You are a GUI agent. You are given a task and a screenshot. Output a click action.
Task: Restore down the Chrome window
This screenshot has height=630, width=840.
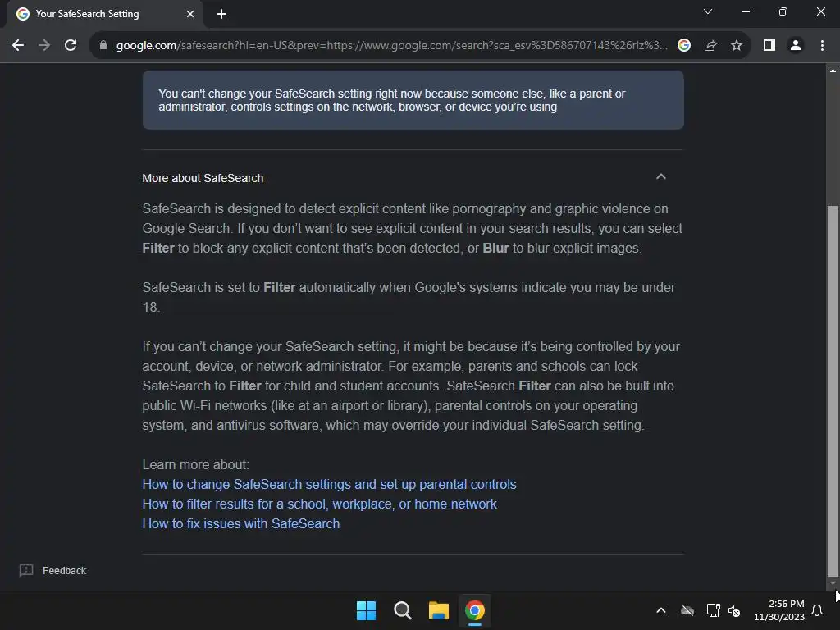pos(783,11)
